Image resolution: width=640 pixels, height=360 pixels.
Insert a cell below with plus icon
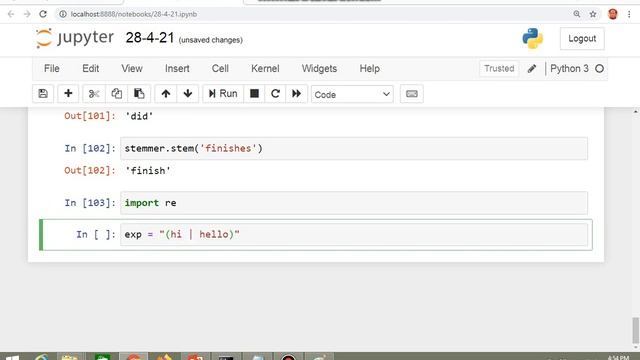[68, 94]
